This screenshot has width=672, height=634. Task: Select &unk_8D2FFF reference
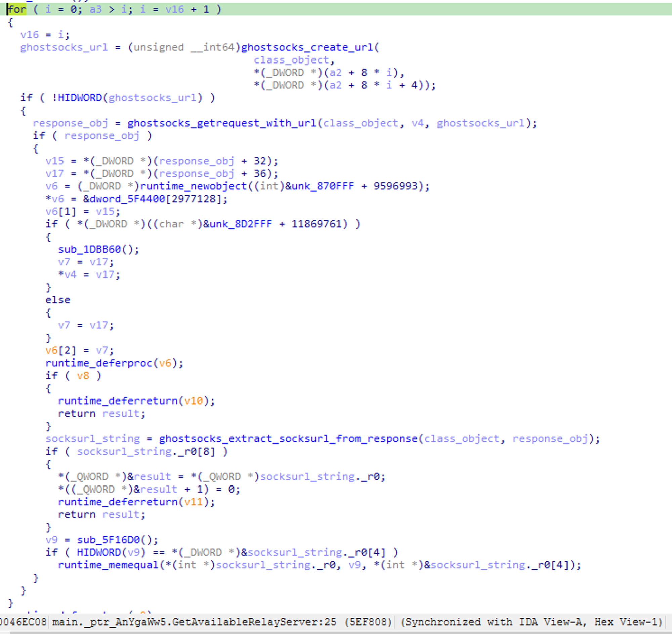238,224
